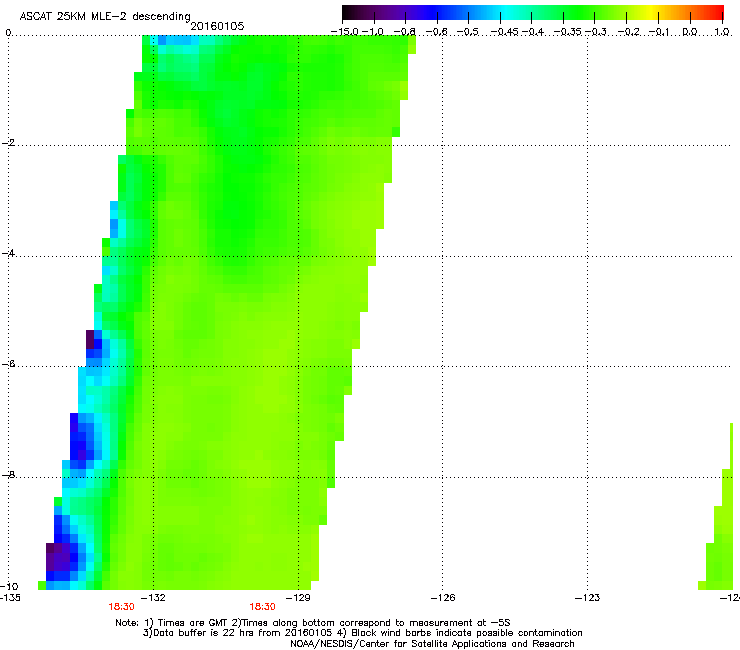Click the note line starting 'Note: 1) Times are GMT'
This screenshot has width=740, height=650.
(313, 623)
